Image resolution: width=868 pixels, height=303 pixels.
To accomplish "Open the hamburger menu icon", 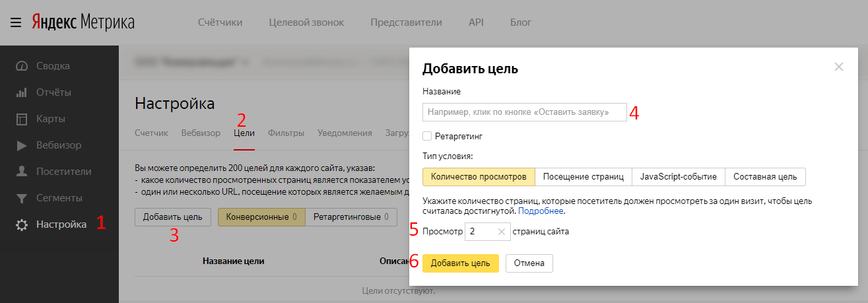I will point(16,22).
